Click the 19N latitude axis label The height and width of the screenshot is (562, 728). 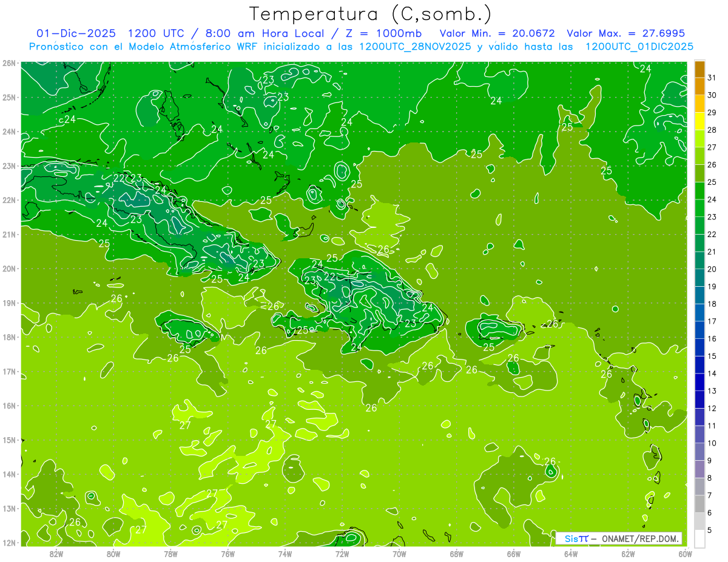pyautogui.click(x=10, y=303)
